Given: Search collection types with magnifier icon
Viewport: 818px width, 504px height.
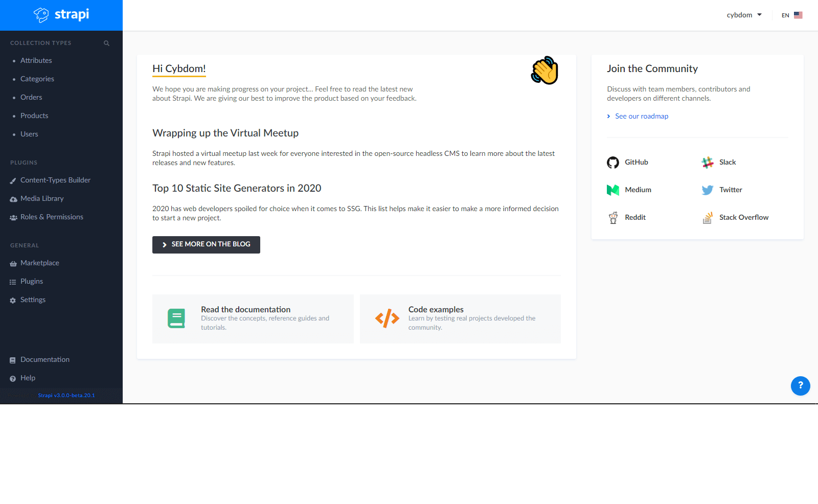Looking at the screenshot, I should click(106, 43).
